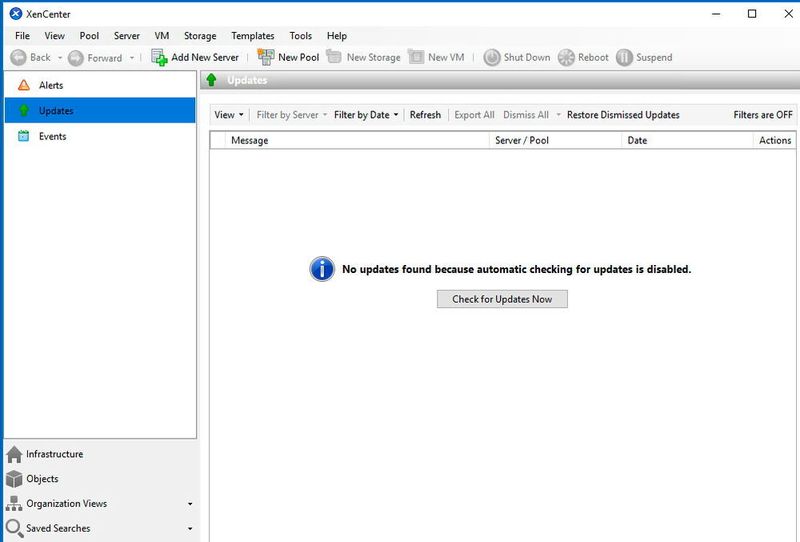This screenshot has width=800, height=542.
Task: Open the Filter by Server dropdown
Action: [x=291, y=115]
